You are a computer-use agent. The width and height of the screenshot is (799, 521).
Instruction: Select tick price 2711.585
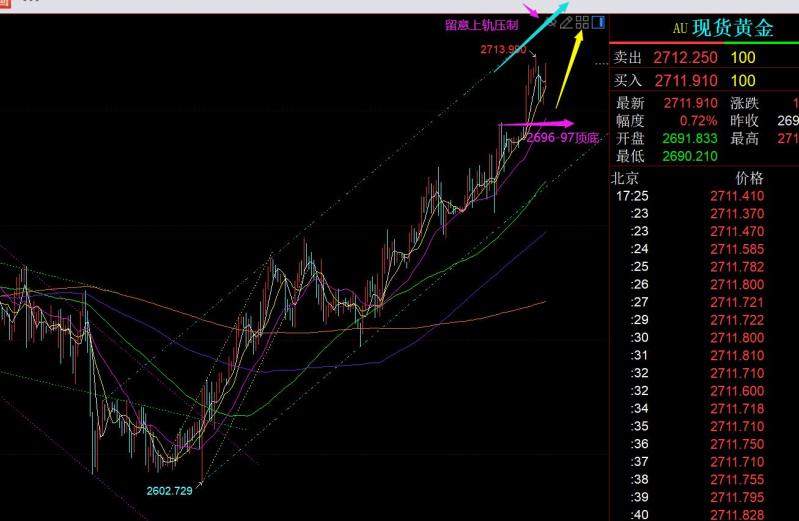(737, 249)
